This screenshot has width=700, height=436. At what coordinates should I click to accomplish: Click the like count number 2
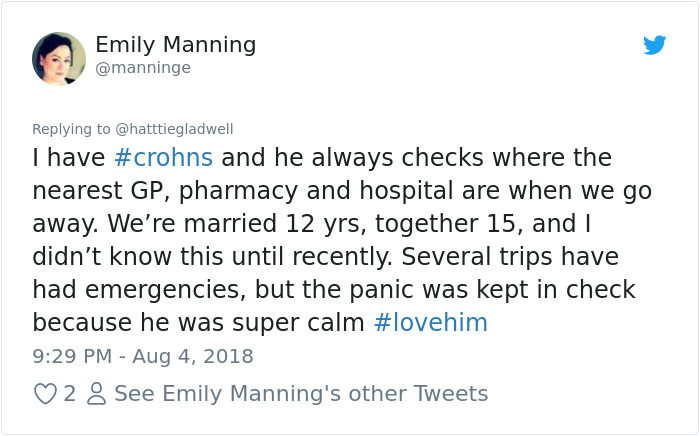tap(69, 394)
